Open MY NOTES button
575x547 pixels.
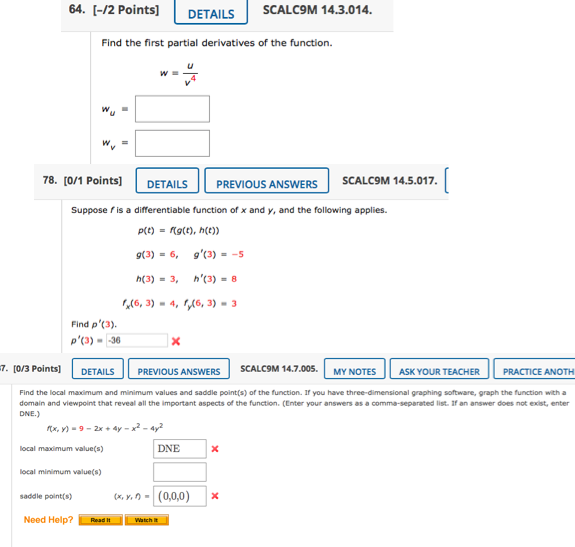tap(355, 369)
